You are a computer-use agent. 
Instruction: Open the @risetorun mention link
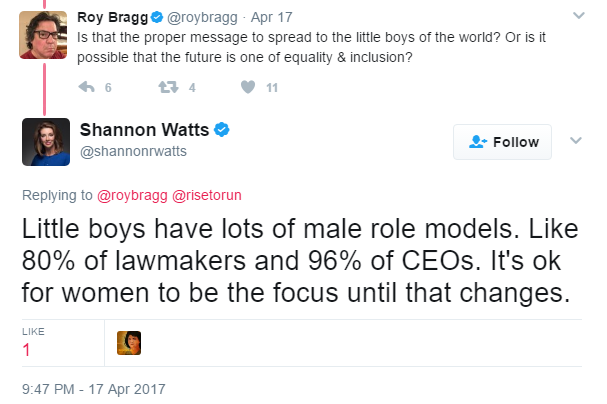point(207,195)
